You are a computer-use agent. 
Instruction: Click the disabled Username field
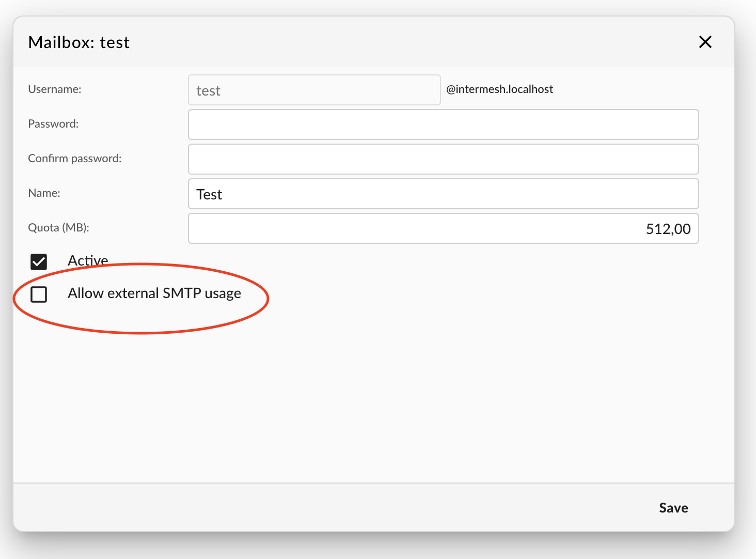[314, 90]
